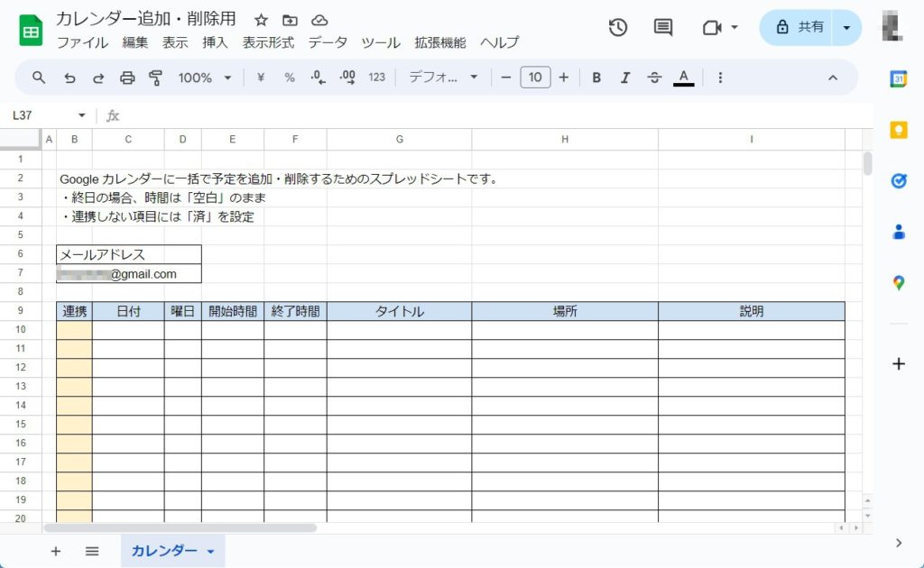Click the print icon in toolbar
The width and height of the screenshot is (924, 568).
click(x=127, y=78)
